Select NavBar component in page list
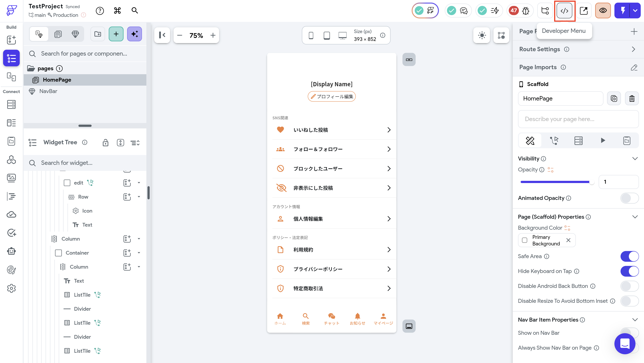The width and height of the screenshot is (644, 363). point(48,91)
